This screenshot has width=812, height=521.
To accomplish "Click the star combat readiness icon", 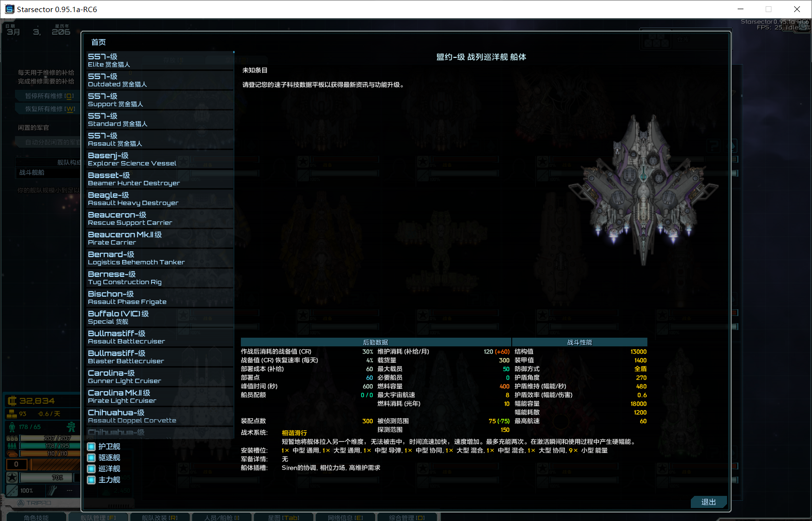I will (x=12, y=478).
